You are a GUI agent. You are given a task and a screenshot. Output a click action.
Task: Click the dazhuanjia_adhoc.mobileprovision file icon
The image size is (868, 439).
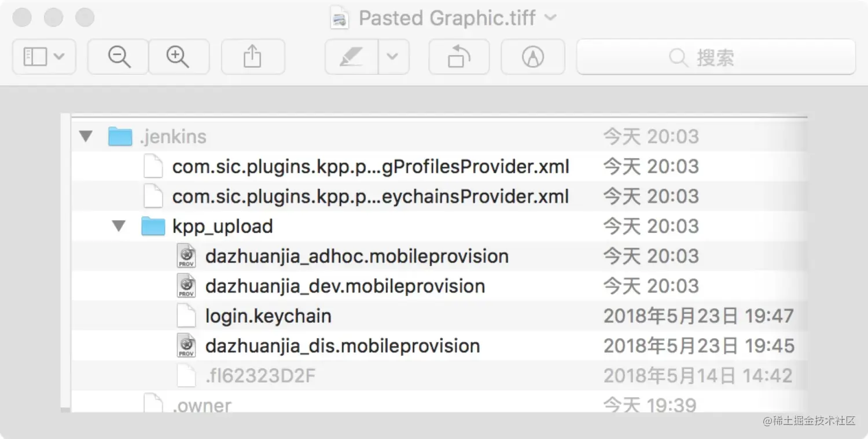click(186, 256)
